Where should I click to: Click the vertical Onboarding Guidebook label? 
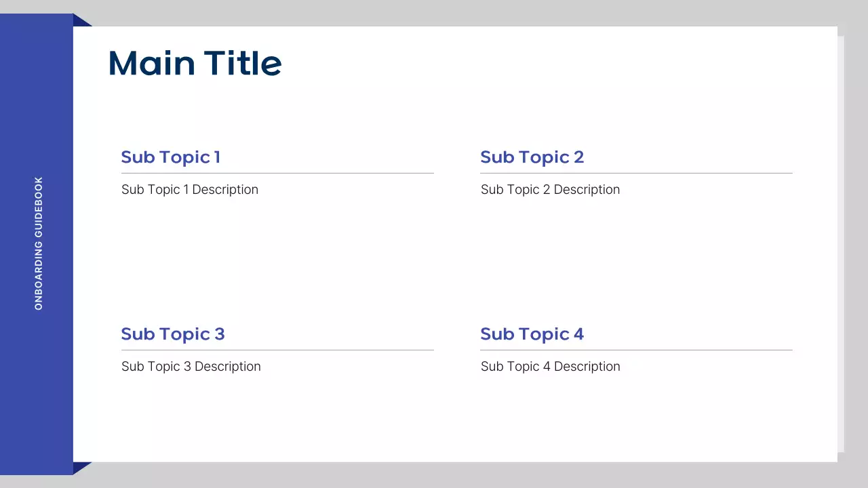coord(39,243)
